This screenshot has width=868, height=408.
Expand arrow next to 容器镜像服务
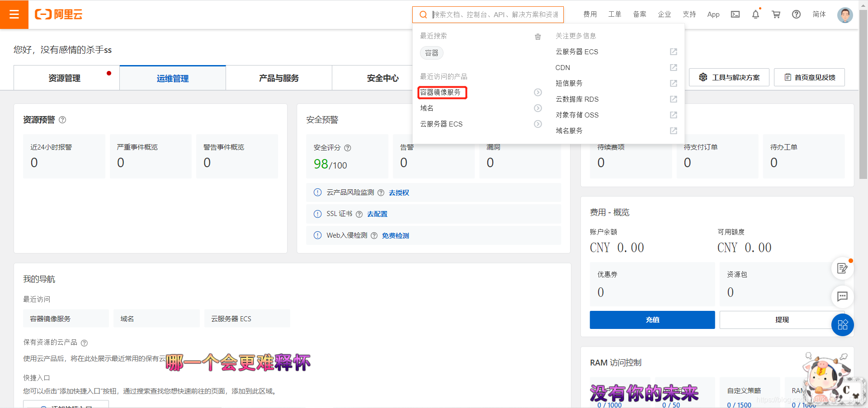pyautogui.click(x=538, y=92)
